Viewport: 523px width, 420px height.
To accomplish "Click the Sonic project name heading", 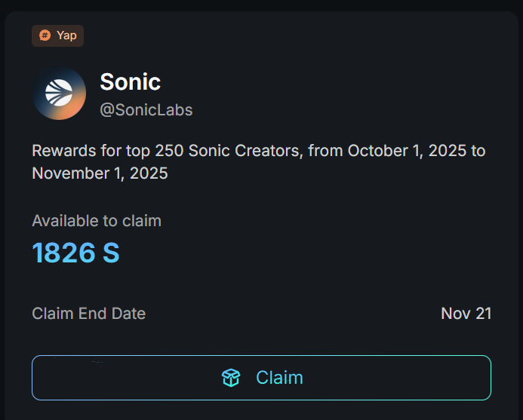I will tap(130, 81).
